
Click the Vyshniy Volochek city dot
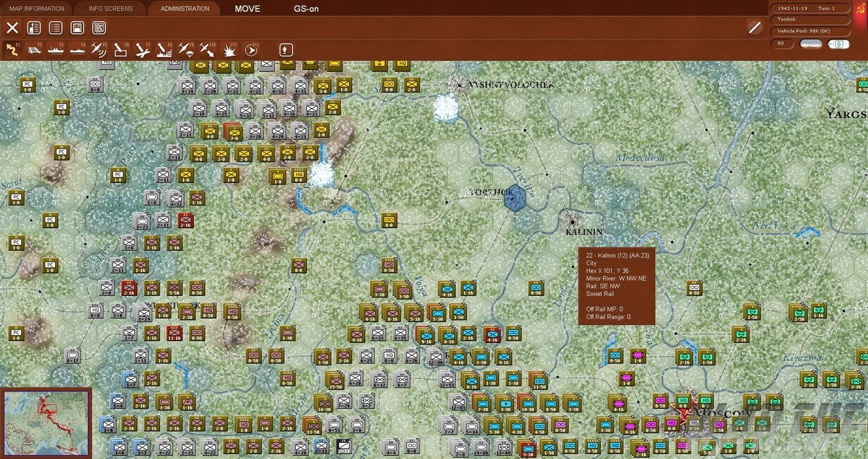click(x=460, y=84)
